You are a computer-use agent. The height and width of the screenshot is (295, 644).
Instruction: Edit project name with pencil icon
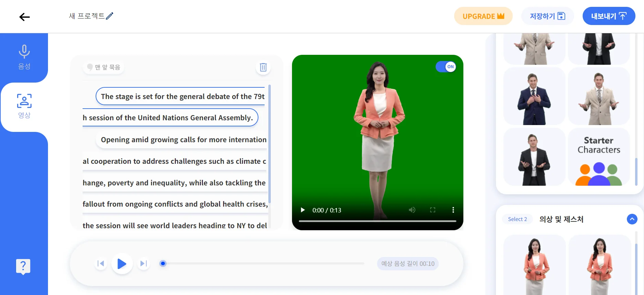(110, 16)
